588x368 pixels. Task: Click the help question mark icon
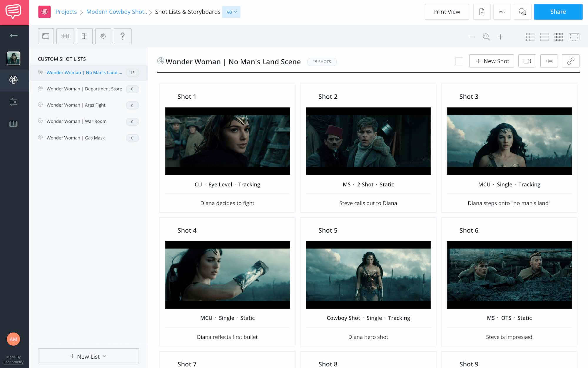tap(123, 36)
